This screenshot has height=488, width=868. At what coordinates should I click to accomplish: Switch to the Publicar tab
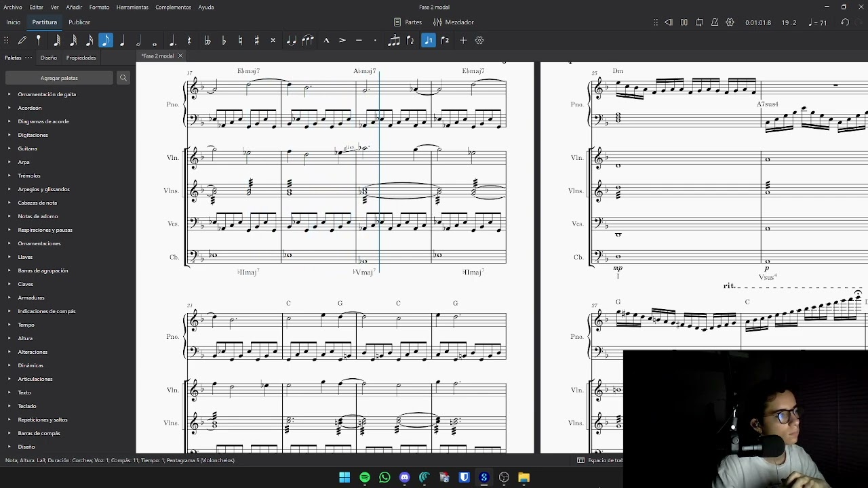click(79, 22)
